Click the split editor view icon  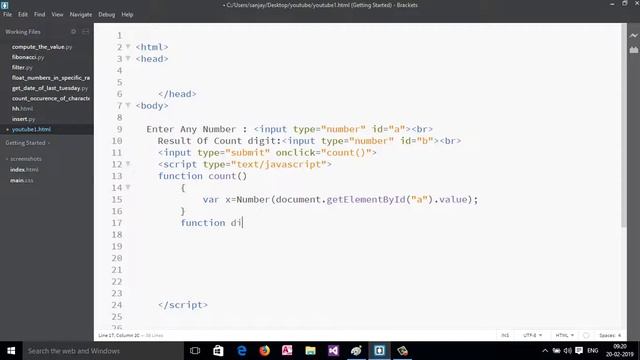click(85, 31)
